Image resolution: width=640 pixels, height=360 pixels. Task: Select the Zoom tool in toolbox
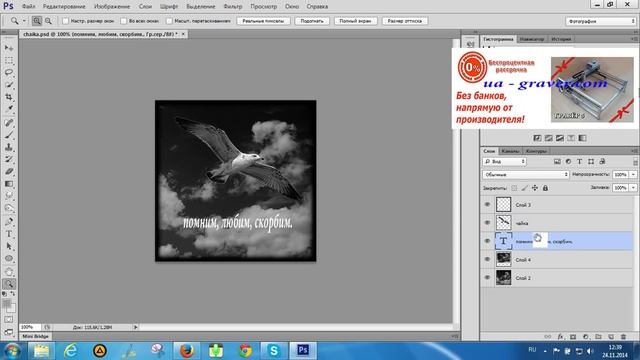pos(9,284)
